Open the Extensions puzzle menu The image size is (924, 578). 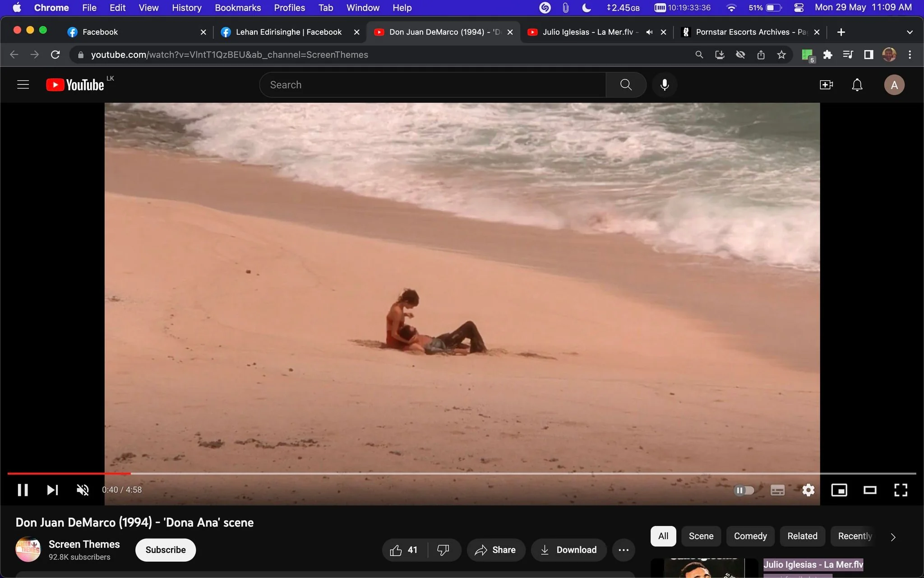click(x=827, y=55)
